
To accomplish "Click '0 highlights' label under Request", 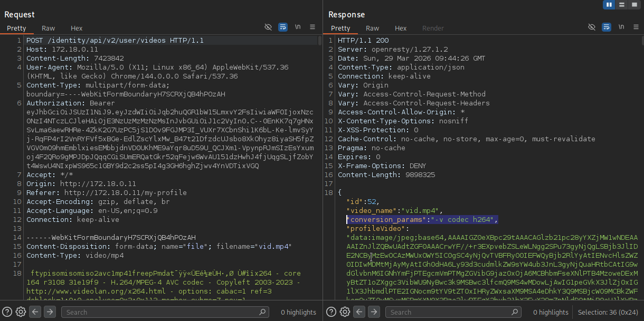I will coord(298,312).
